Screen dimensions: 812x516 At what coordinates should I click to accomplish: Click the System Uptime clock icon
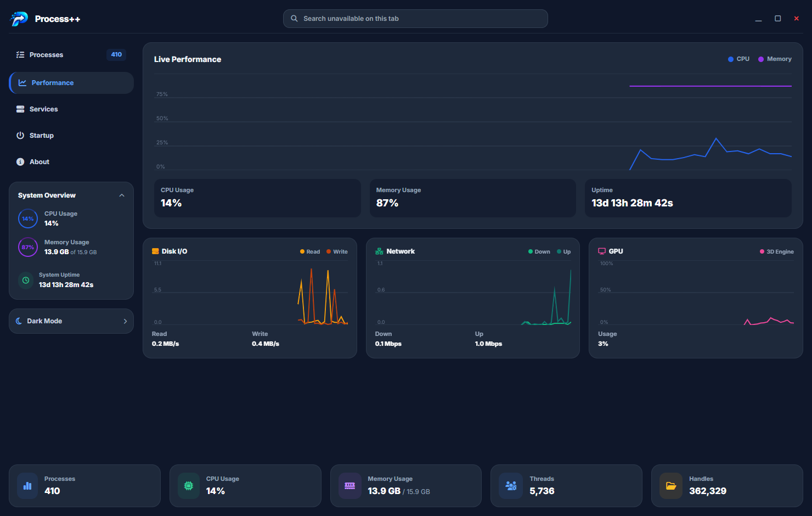(x=25, y=280)
